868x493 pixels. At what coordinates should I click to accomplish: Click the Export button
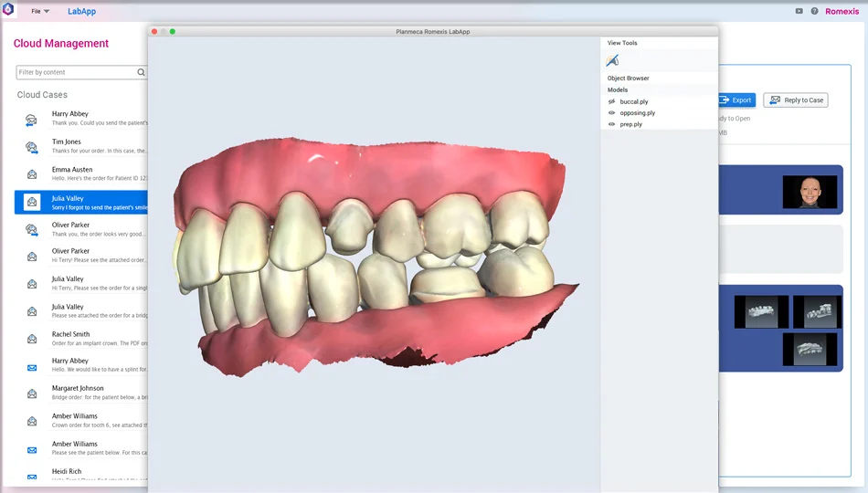(x=736, y=100)
